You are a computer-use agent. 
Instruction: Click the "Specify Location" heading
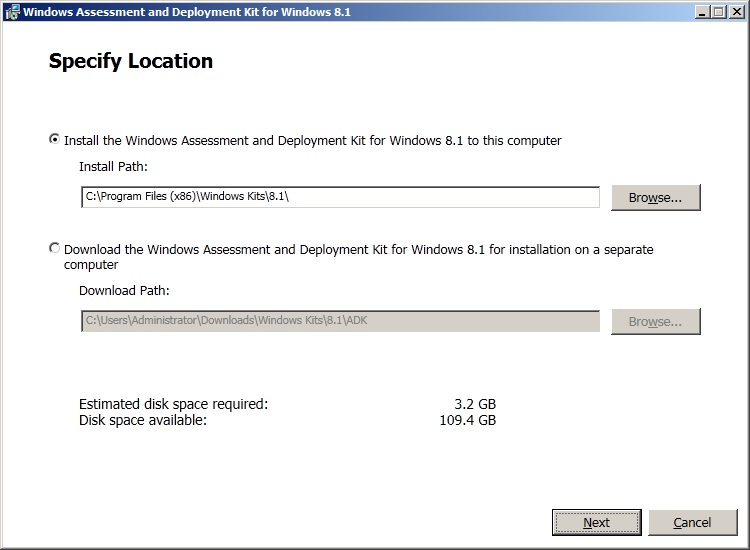[x=131, y=61]
